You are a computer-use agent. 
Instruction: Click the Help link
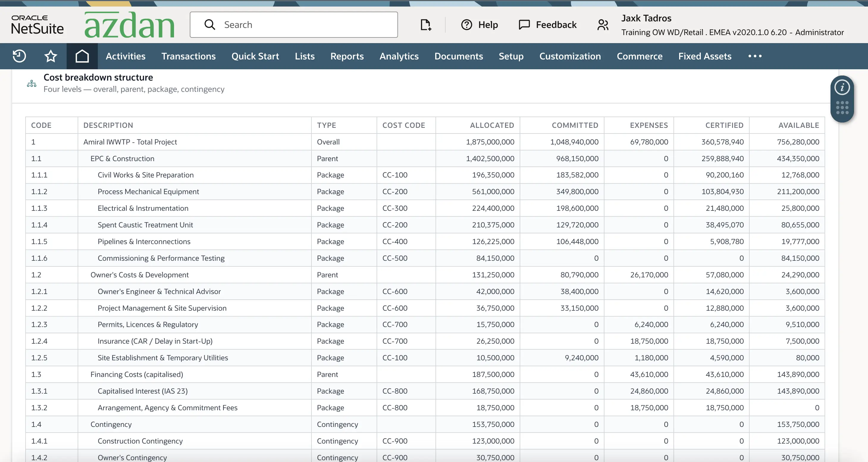488,25
